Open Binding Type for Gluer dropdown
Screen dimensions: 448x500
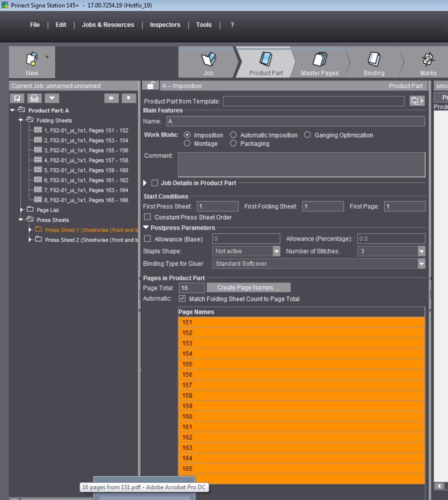pos(421,264)
